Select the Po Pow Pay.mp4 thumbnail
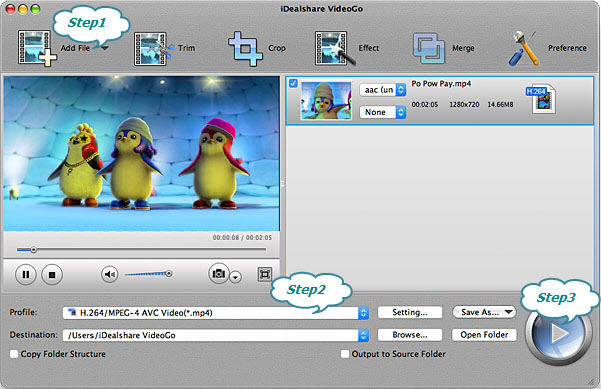Image resolution: width=601 pixels, height=389 pixels. tap(326, 100)
